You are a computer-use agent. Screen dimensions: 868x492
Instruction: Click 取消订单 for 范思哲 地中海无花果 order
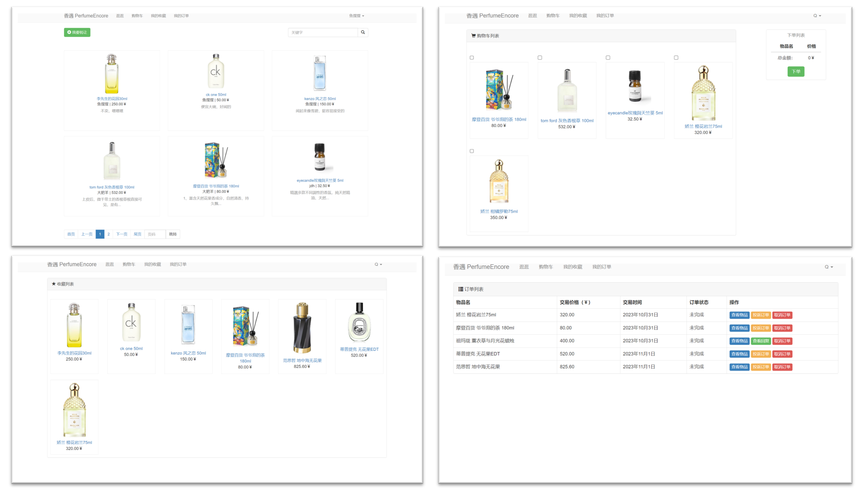click(782, 367)
